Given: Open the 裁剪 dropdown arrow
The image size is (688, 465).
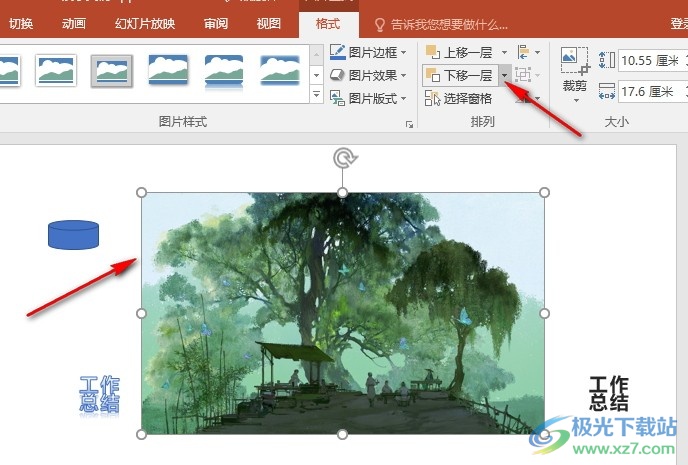Looking at the screenshot, I should pyautogui.click(x=576, y=101).
